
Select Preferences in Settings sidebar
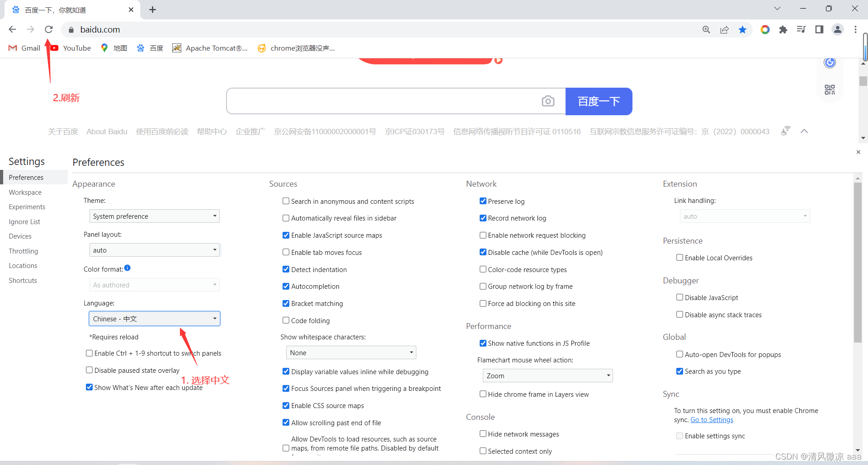[34, 177]
